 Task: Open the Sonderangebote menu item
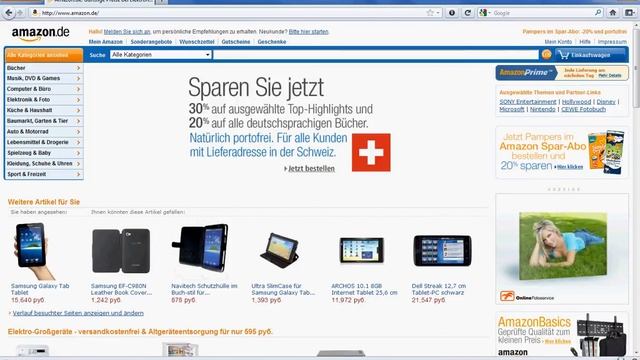click(151, 42)
